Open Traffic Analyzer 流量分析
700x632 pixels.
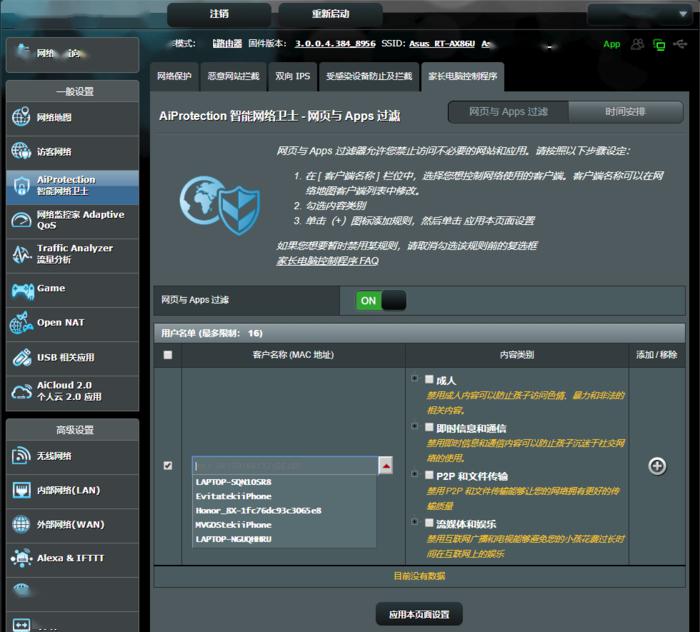72,254
